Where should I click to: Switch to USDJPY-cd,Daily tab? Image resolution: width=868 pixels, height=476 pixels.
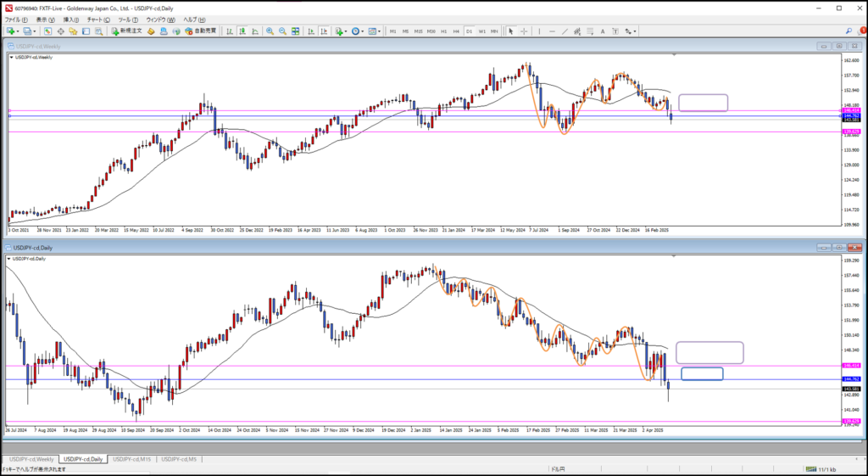coord(83,459)
